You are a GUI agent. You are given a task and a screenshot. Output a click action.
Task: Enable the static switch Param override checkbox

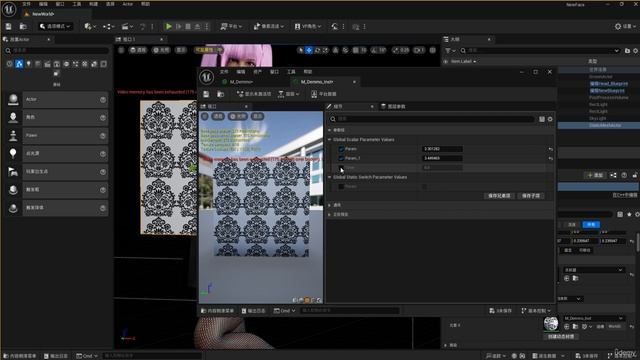tap(341, 187)
